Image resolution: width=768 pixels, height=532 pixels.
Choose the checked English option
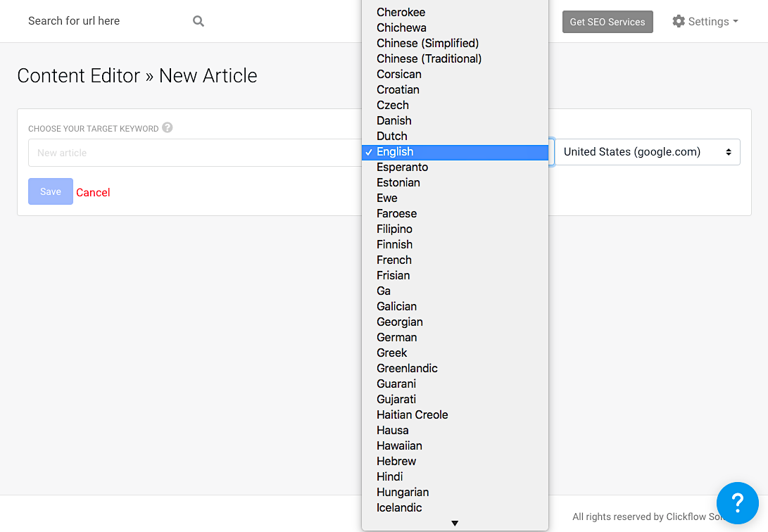point(455,152)
